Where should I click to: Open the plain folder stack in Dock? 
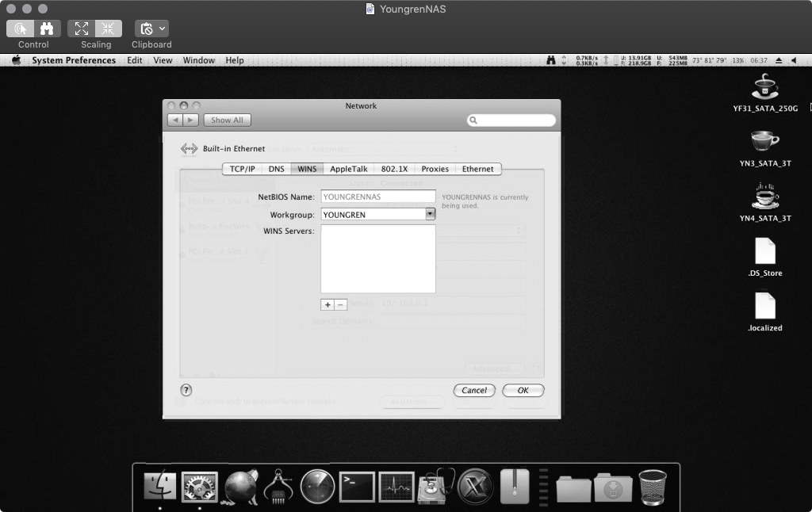point(573,489)
